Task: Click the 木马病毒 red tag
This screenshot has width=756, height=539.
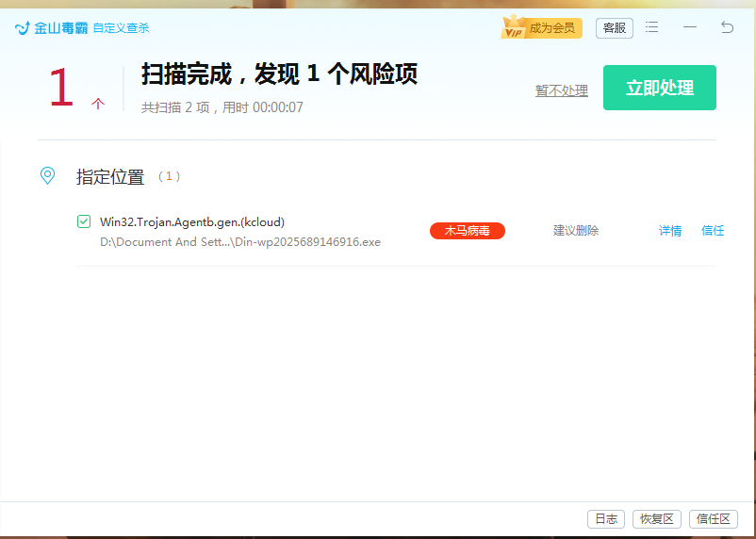Action: (x=468, y=231)
